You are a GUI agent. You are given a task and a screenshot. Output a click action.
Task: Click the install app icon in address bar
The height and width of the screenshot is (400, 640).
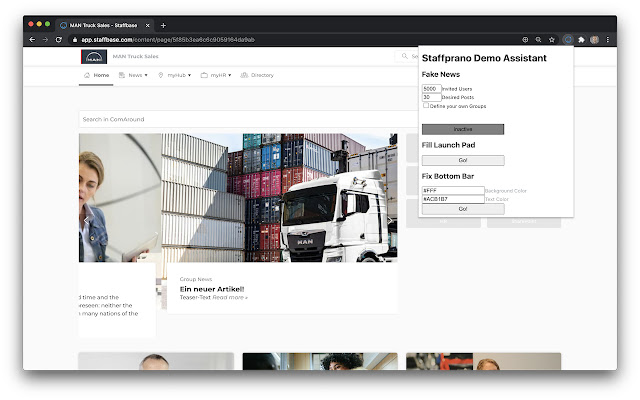525,40
